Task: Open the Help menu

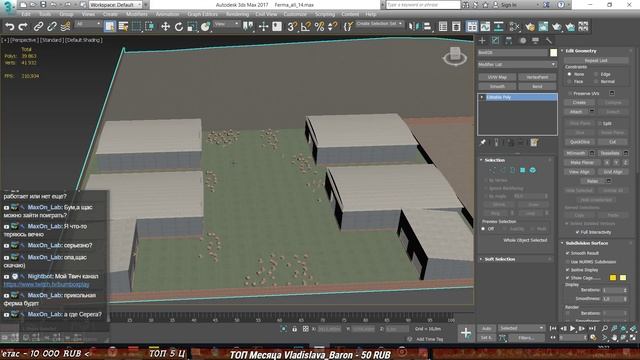Action: tap(371, 14)
